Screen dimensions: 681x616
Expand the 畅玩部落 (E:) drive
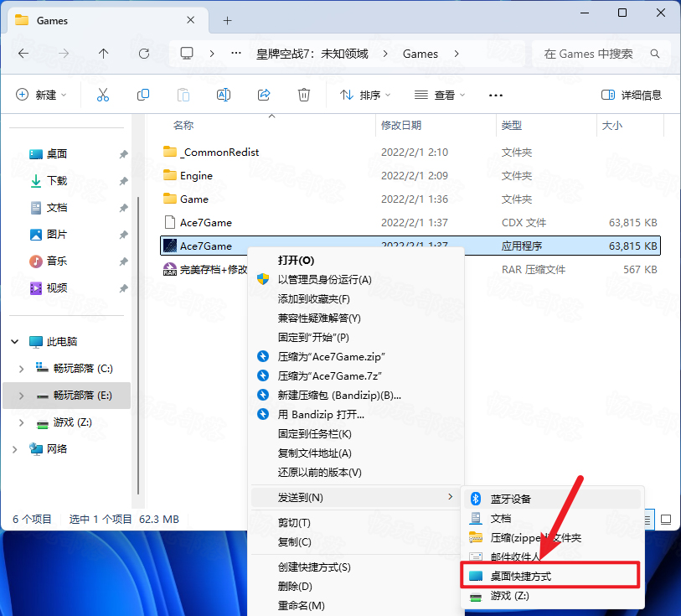tap(21, 396)
